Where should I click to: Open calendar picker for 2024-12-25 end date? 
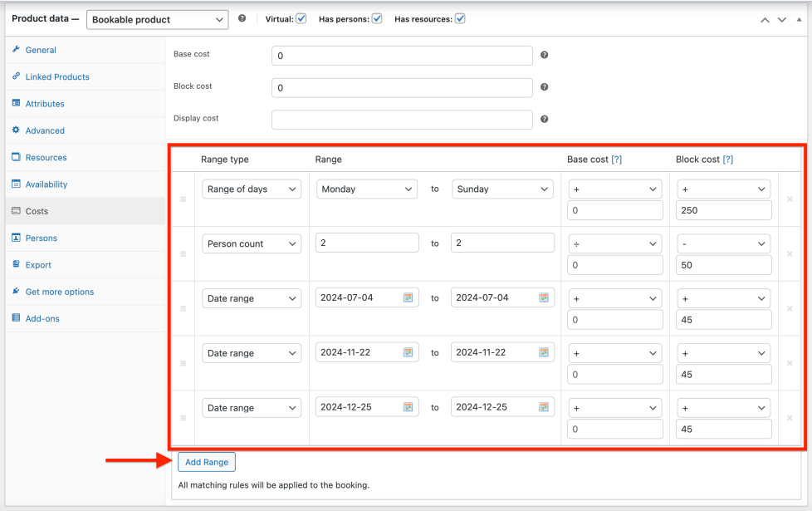544,407
